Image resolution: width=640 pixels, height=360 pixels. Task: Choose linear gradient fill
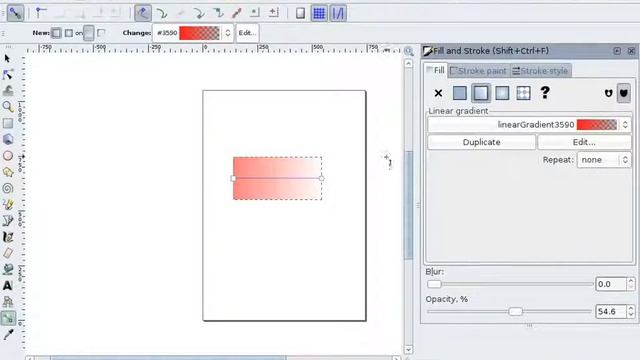(481, 93)
